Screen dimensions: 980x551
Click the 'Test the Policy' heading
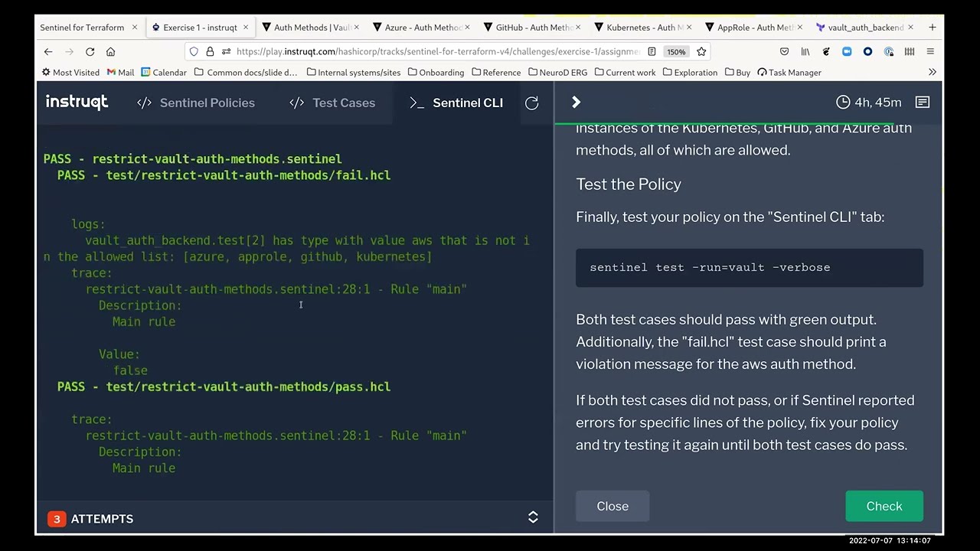pyautogui.click(x=629, y=184)
